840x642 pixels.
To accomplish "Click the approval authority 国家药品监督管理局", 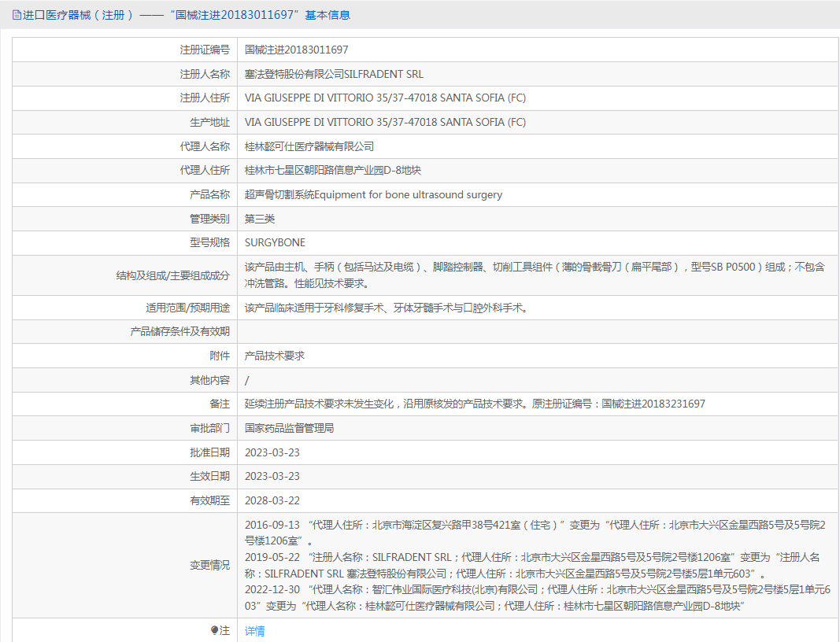I will [x=289, y=428].
